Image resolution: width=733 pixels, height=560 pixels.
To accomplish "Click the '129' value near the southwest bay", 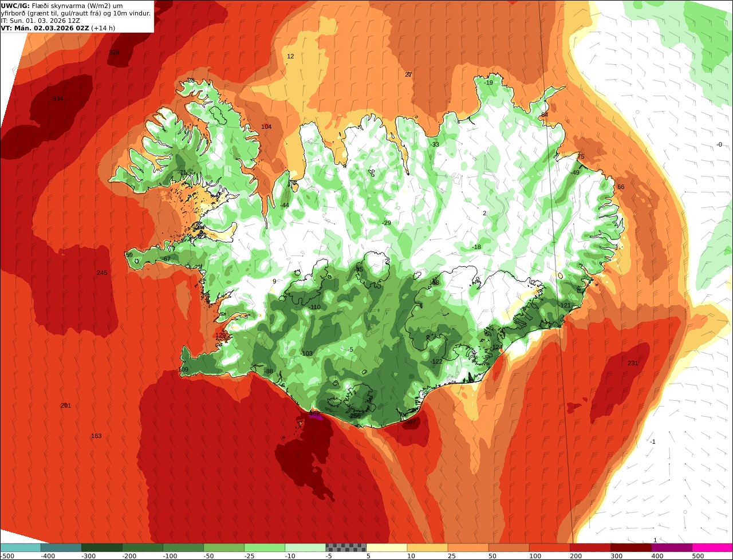I will click(x=220, y=336).
